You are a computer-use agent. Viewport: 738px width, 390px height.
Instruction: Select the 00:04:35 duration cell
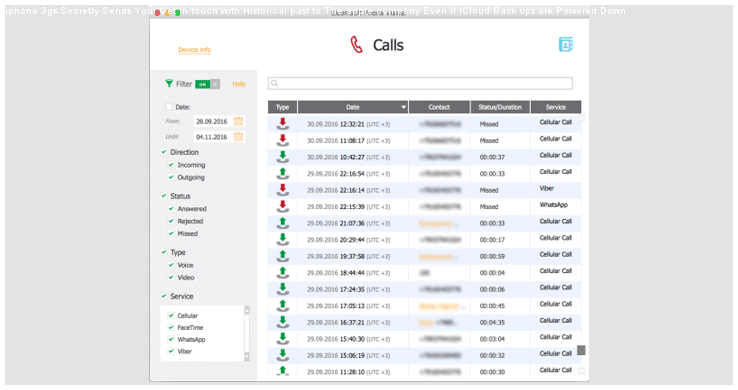[500, 322]
